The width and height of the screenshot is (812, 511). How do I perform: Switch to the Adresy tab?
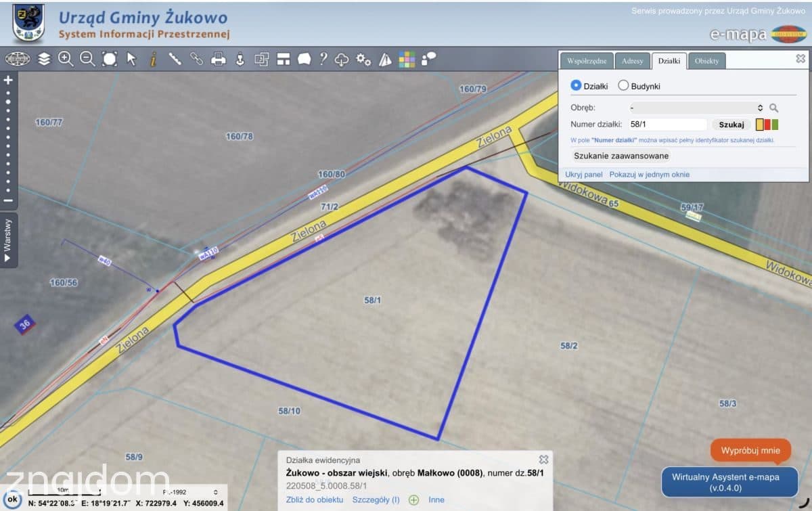[633, 61]
